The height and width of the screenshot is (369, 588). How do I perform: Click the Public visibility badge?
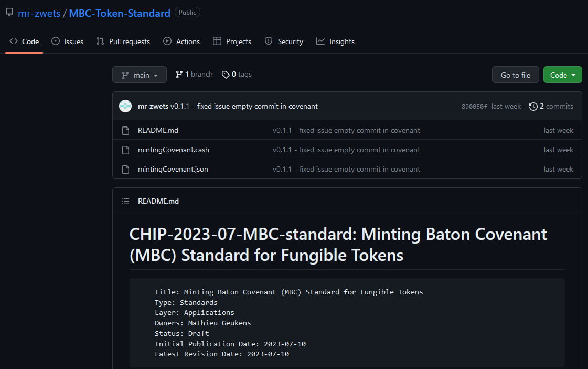coord(187,13)
